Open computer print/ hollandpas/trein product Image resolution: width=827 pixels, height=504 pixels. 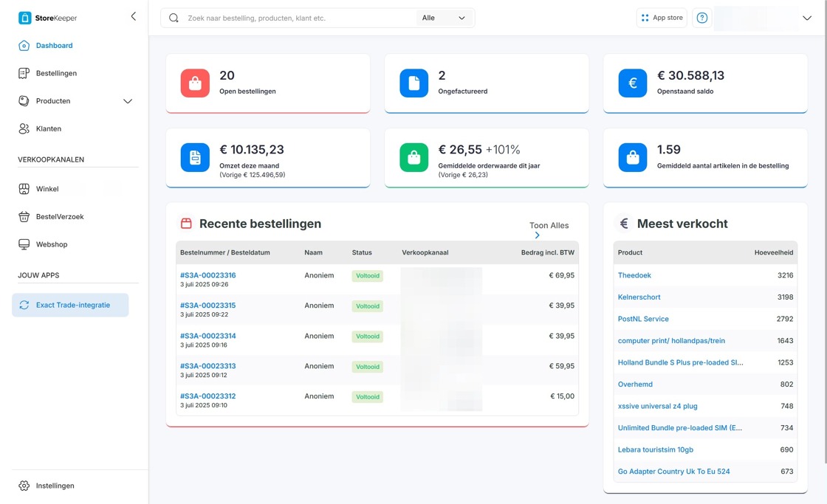coord(671,341)
